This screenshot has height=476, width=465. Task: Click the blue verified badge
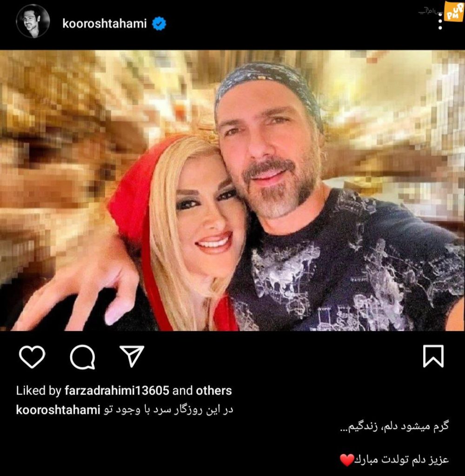pos(159,23)
